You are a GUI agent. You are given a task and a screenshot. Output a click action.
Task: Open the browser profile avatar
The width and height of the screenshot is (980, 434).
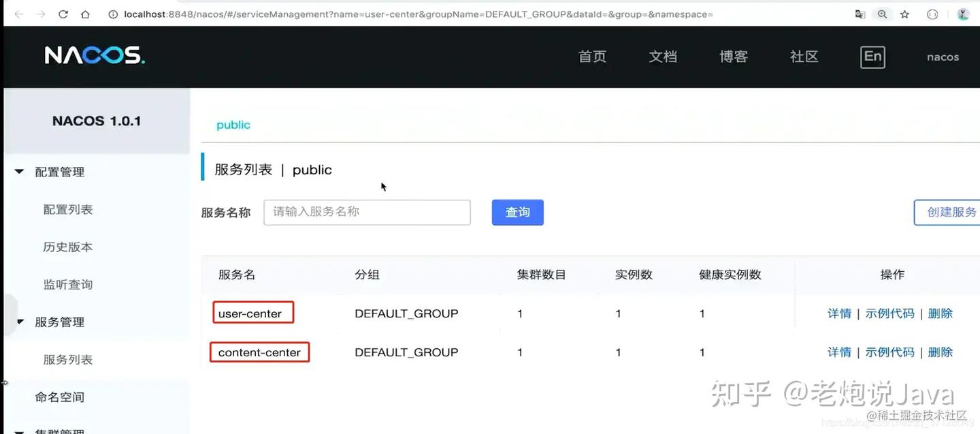[963, 14]
